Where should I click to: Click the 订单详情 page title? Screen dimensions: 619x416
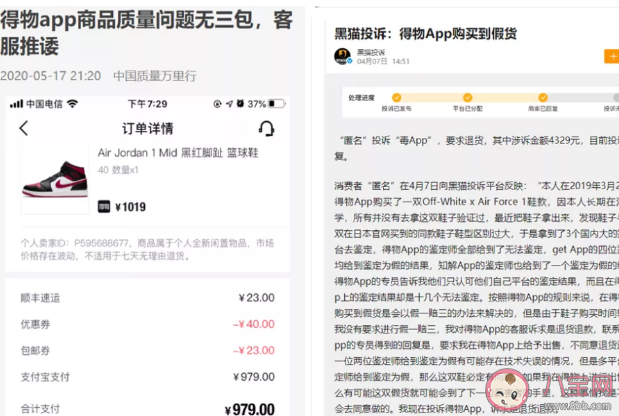(148, 128)
